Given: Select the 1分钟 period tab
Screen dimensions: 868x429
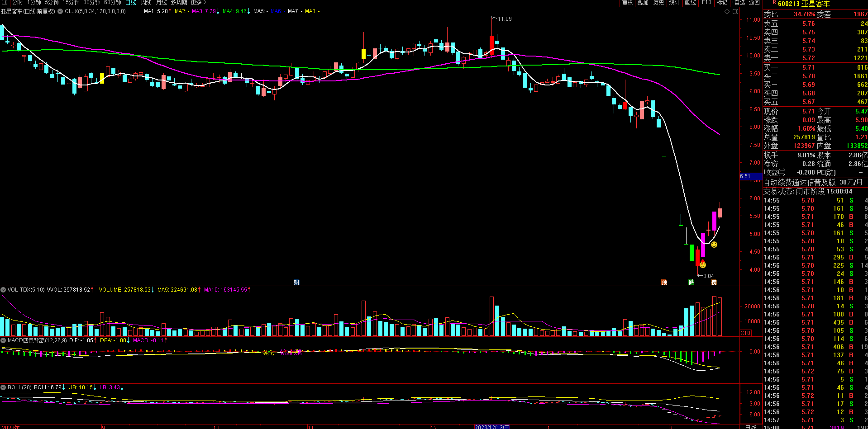Looking at the screenshot, I should [x=34, y=3].
